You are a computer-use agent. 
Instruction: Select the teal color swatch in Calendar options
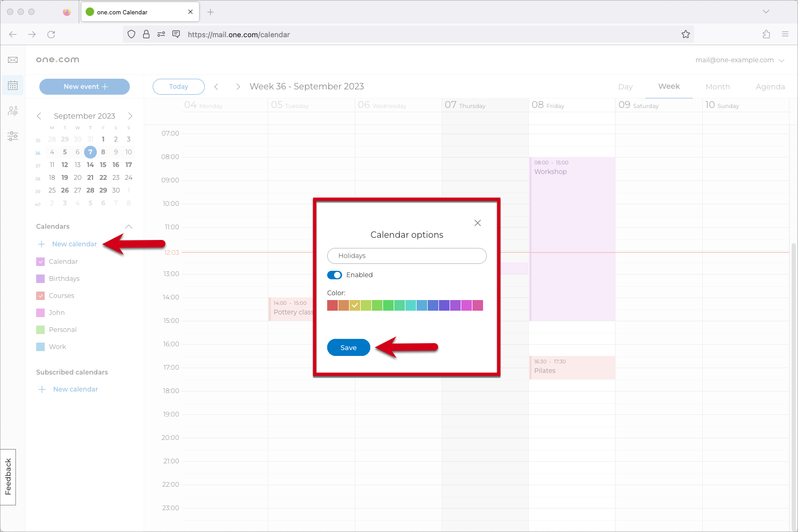click(x=411, y=305)
